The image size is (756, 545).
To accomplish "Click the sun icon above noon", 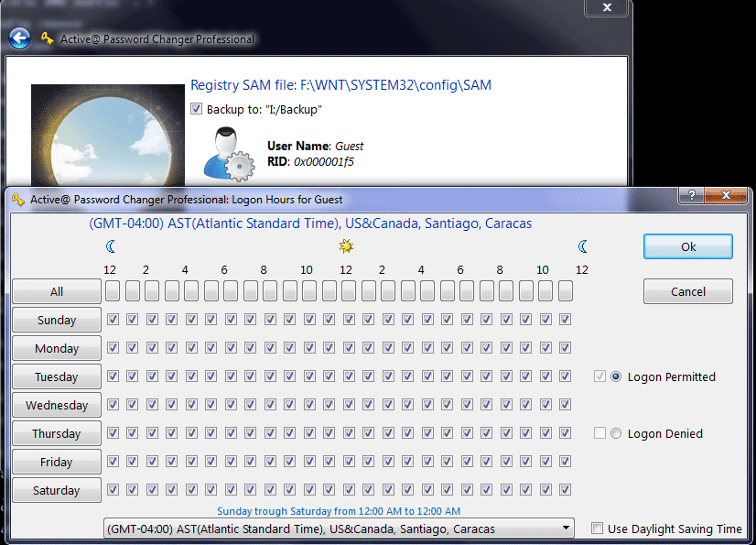I will coord(346,246).
